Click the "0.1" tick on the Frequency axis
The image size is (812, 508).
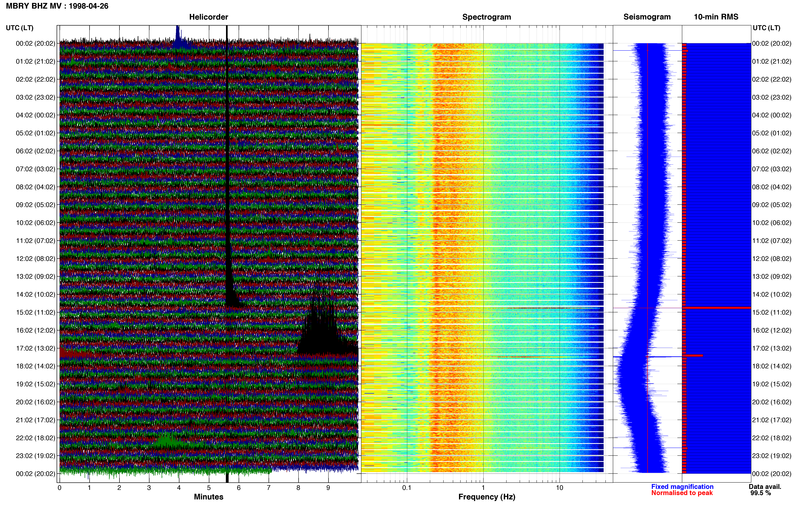pyautogui.click(x=407, y=488)
